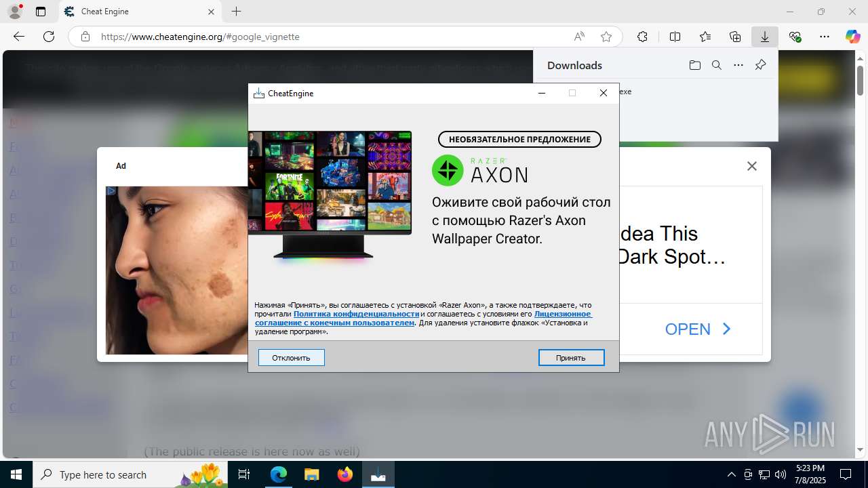Close the CheatEngine installer dialog
Viewport: 868px width, 488px height.
[x=603, y=93]
